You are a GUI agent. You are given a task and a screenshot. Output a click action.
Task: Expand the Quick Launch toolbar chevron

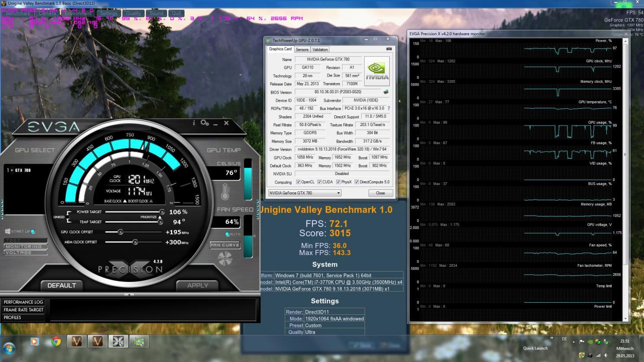pos(551,338)
